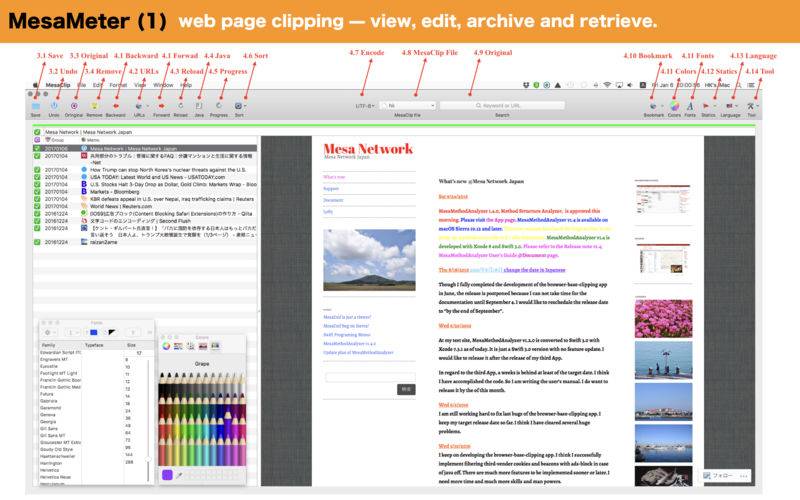
Task: Click blue text color swatch in Fonts panel
Action: click(x=93, y=332)
